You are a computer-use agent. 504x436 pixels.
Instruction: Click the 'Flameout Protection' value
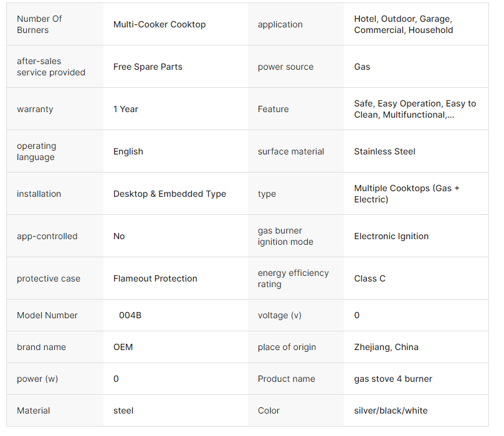point(155,278)
